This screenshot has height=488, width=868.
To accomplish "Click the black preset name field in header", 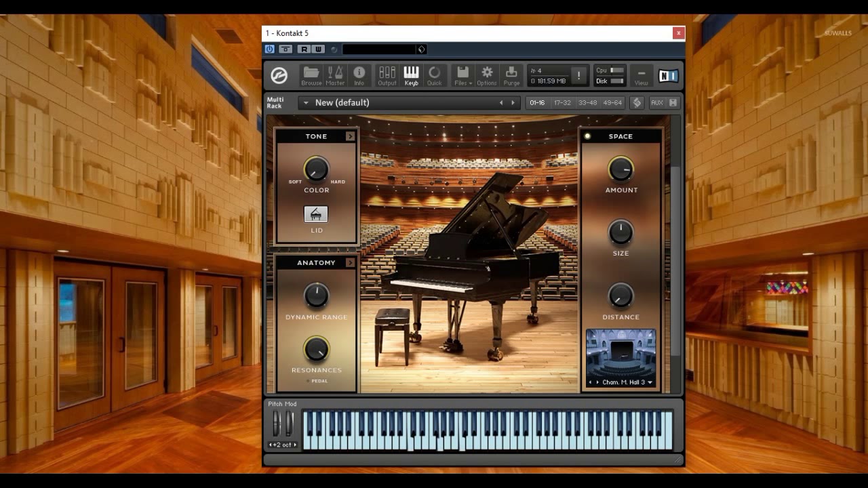I will (380, 49).
